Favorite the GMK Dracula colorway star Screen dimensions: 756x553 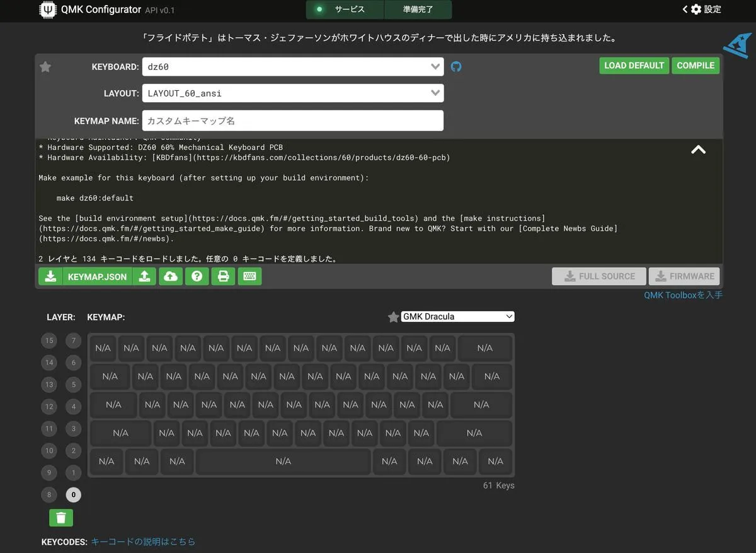[x=393, y=317]
